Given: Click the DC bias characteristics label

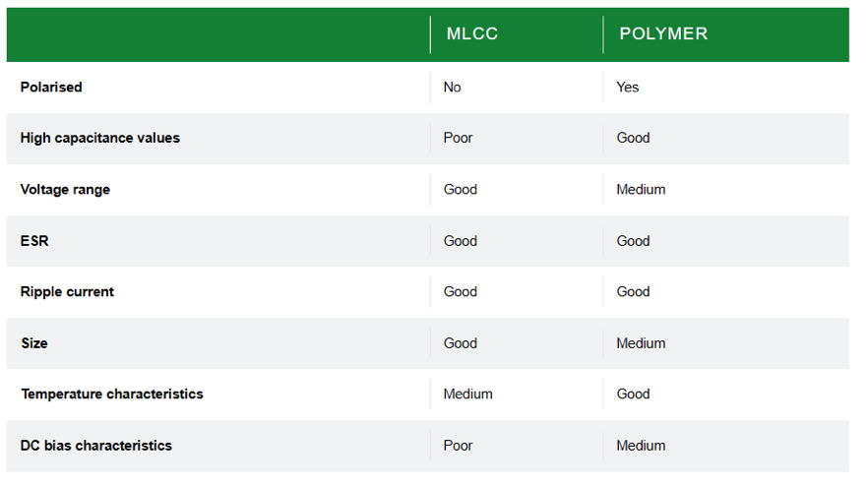Looking at the screenshot, I should pyautogui.click(x=96, y=446).
